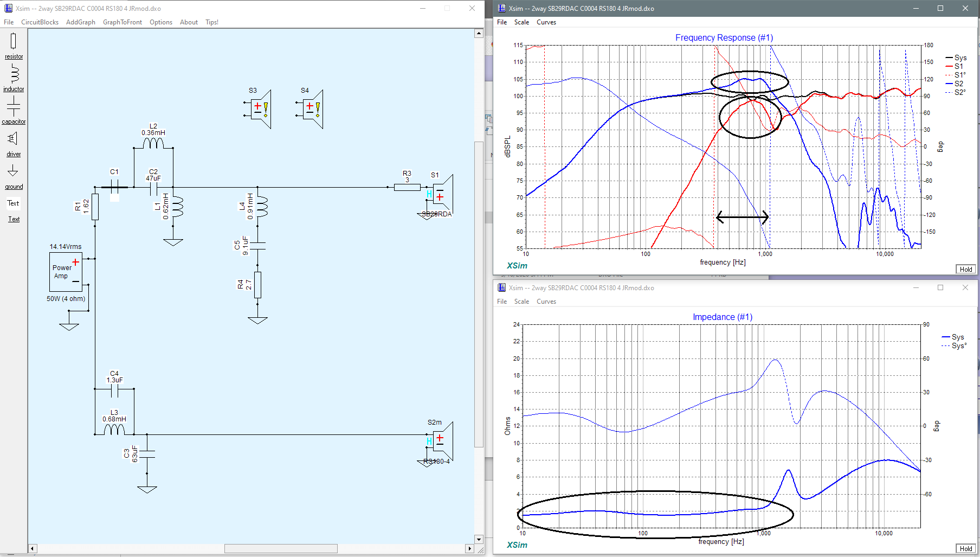Click capacitor C1 in the schematic
Screen dimensions: 980x557
click(x=114, y=187)
